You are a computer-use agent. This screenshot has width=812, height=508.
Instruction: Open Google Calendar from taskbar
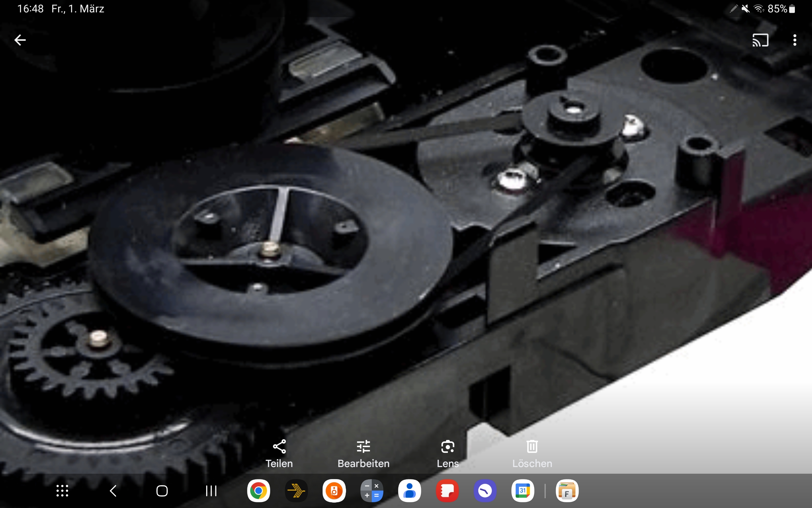pos(523,491)
